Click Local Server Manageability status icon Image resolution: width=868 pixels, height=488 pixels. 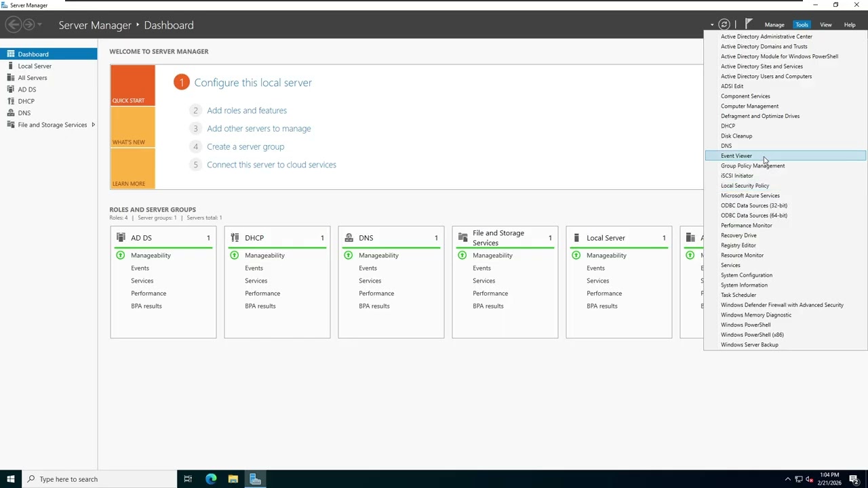point(576,256)
